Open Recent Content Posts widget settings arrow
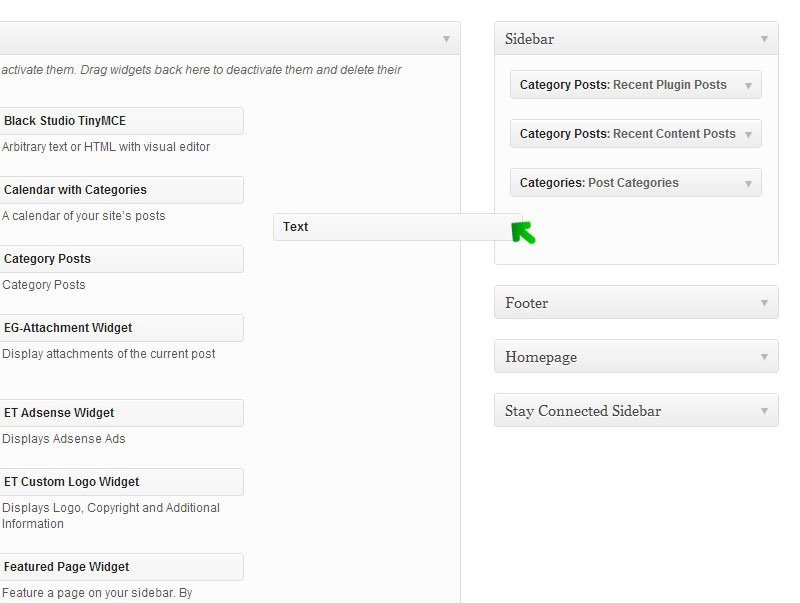The width and height of the screenshot is (800, 603). pyautogui.click(x=748, y=134)
